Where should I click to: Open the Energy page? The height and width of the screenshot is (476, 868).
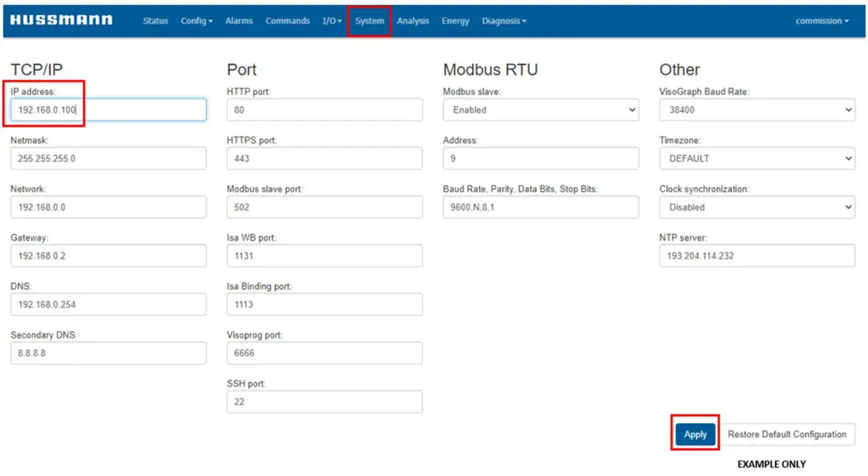456,21
